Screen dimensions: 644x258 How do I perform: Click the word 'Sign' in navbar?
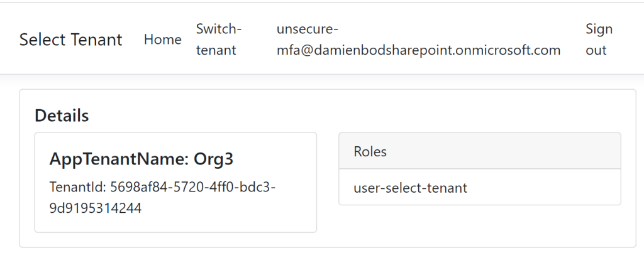pos(599,29)
